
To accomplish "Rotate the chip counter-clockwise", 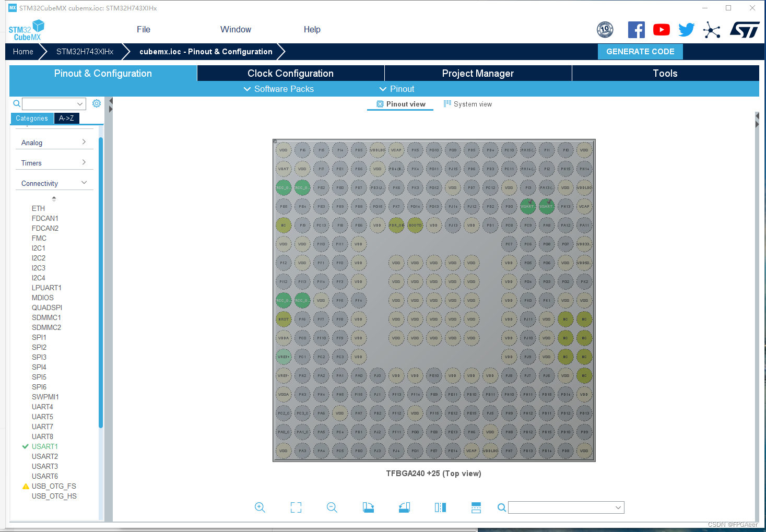I will (x=404, y=507).
